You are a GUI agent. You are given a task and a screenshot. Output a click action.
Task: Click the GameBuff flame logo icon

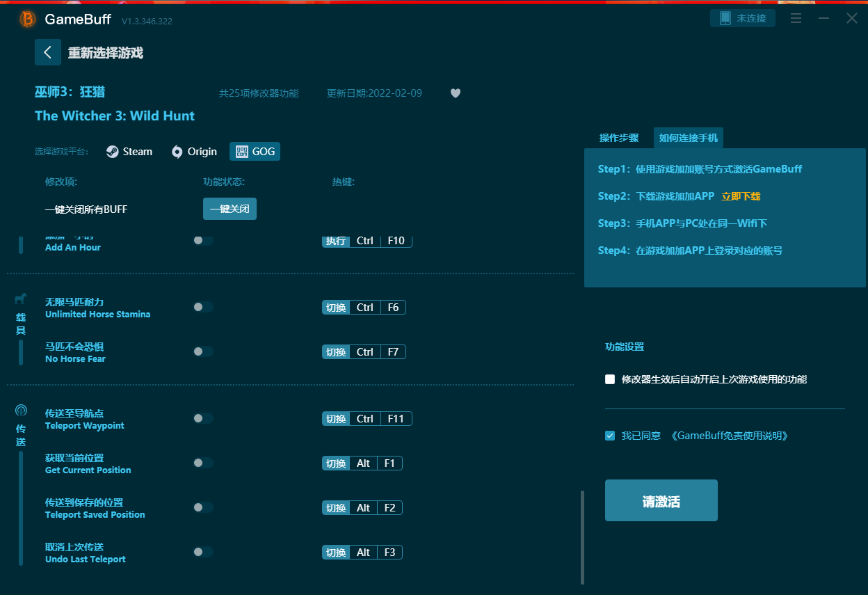point(27,19)
